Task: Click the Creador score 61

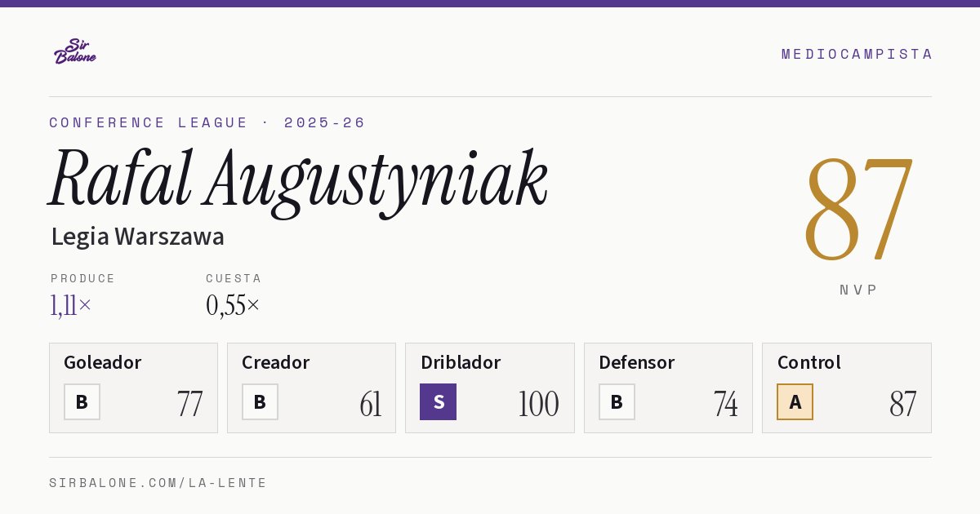Action: [371, 404]
